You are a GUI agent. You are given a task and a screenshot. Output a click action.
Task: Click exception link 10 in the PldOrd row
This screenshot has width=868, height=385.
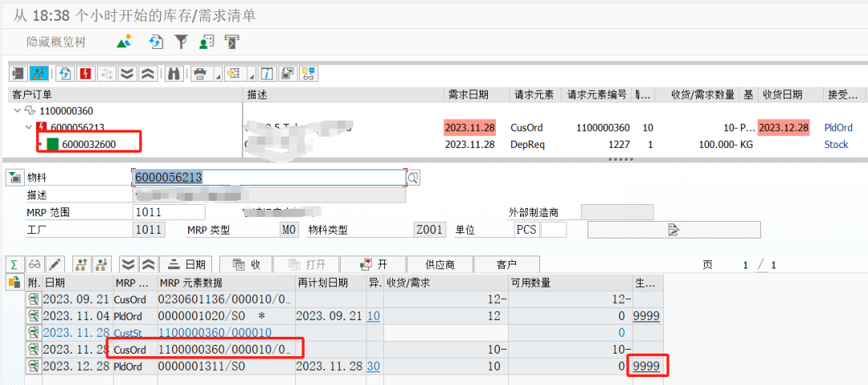point(374,317)
